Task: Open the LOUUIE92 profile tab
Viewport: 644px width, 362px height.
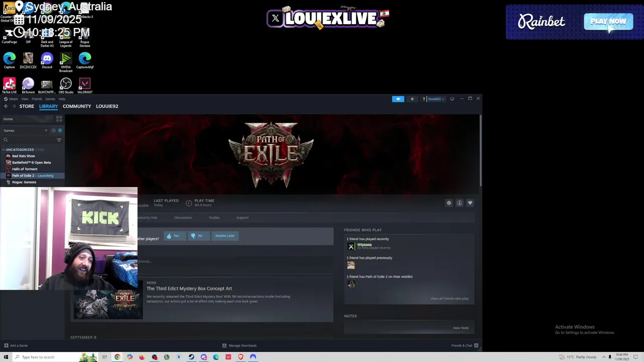Action: tap(107, 106)
